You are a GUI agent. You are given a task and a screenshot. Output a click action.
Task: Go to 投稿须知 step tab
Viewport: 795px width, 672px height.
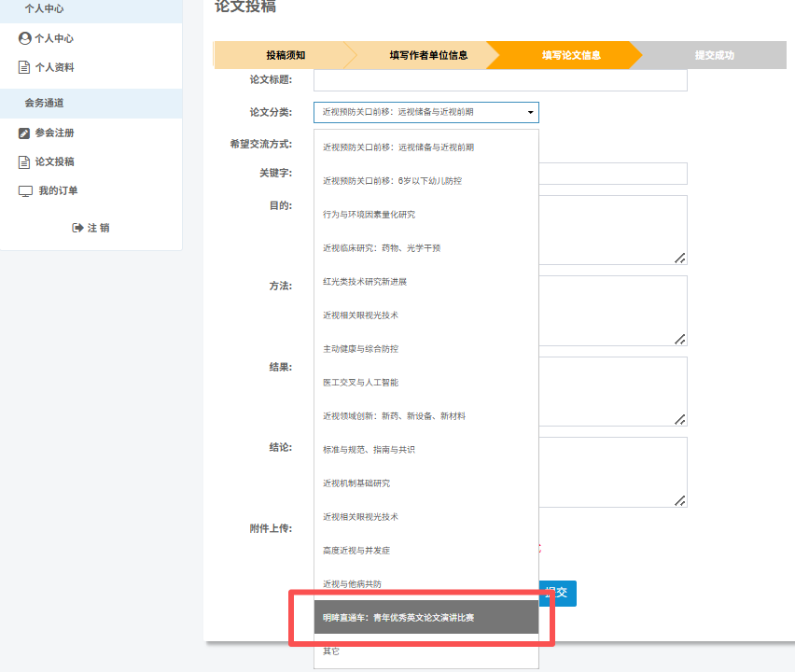285,55
